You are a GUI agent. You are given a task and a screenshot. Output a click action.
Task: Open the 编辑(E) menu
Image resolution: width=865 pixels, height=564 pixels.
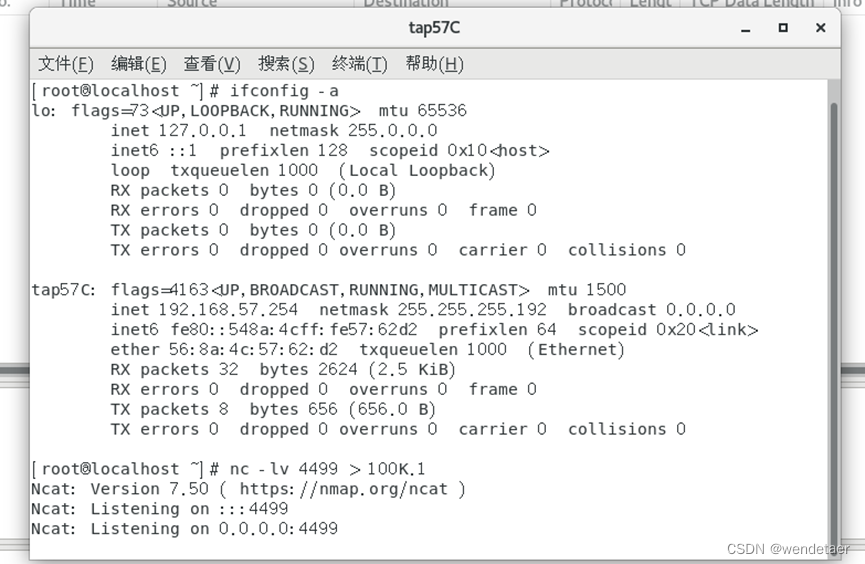point(138,64)
